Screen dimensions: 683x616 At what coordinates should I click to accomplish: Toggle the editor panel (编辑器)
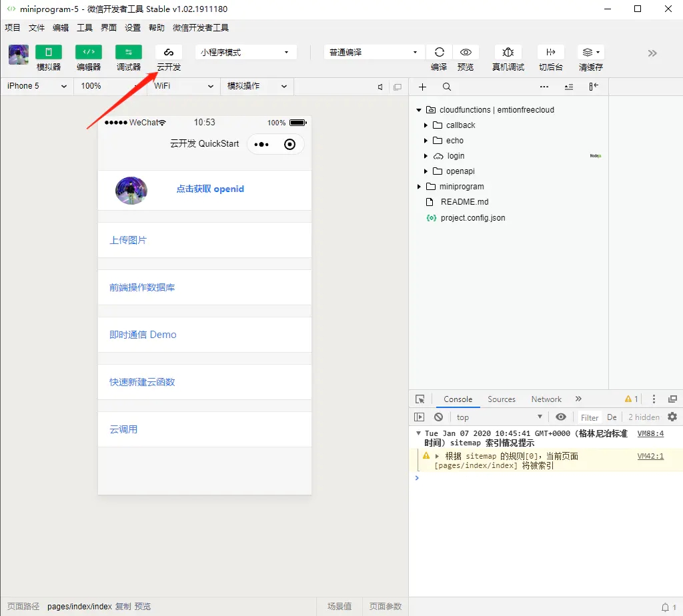tap(89, 52)
